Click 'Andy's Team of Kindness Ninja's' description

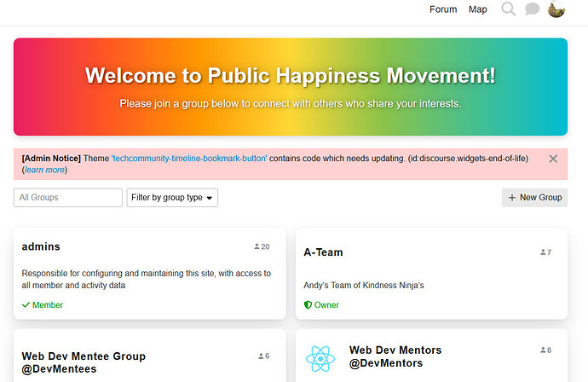tap(364, 285)
